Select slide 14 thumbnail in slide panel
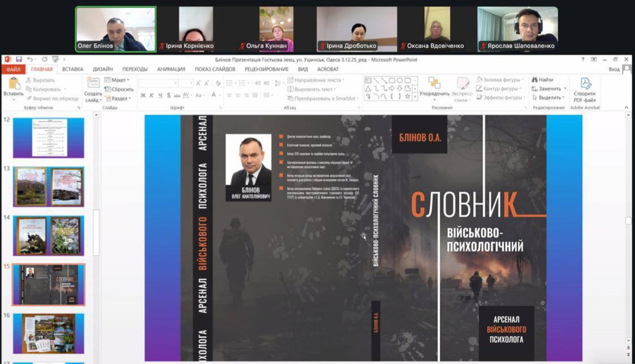This screenshot has width=635, height=364. (x=49, y=235)
